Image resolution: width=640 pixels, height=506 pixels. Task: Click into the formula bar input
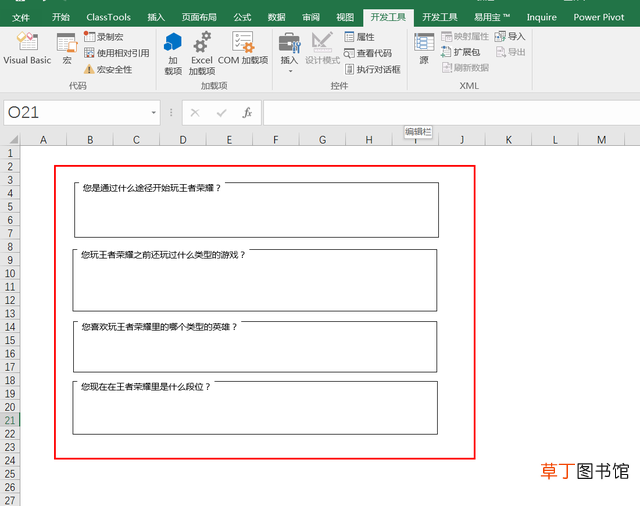[451, 113]
